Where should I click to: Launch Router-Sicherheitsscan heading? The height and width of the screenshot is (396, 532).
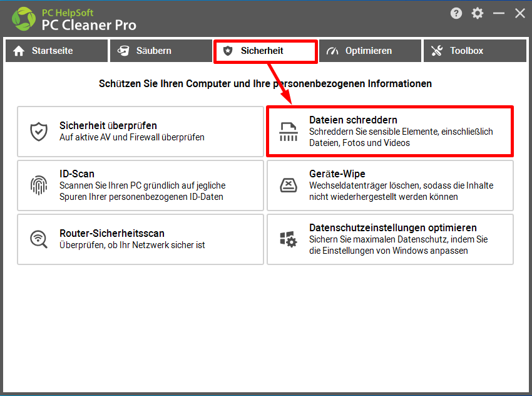click(112, 233)
